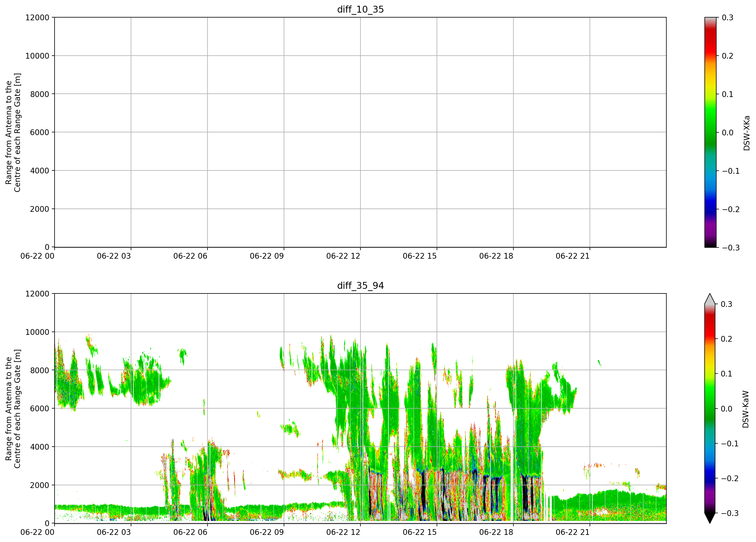The width and height of the screenshot is (756, 542).
Task: Click the 0.3 tick on DSW-XKa colorbar
Action: tap(728, 18)
